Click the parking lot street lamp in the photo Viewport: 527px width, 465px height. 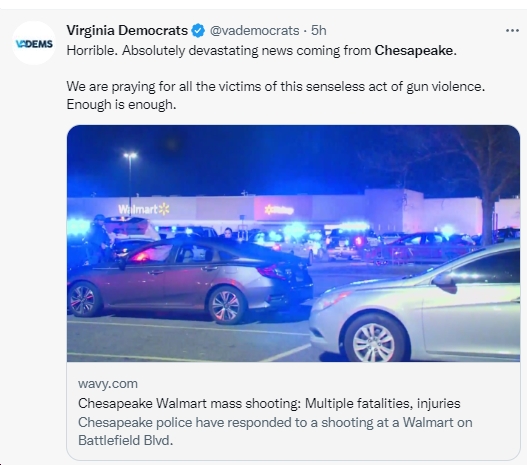click(x=130, y=175)
